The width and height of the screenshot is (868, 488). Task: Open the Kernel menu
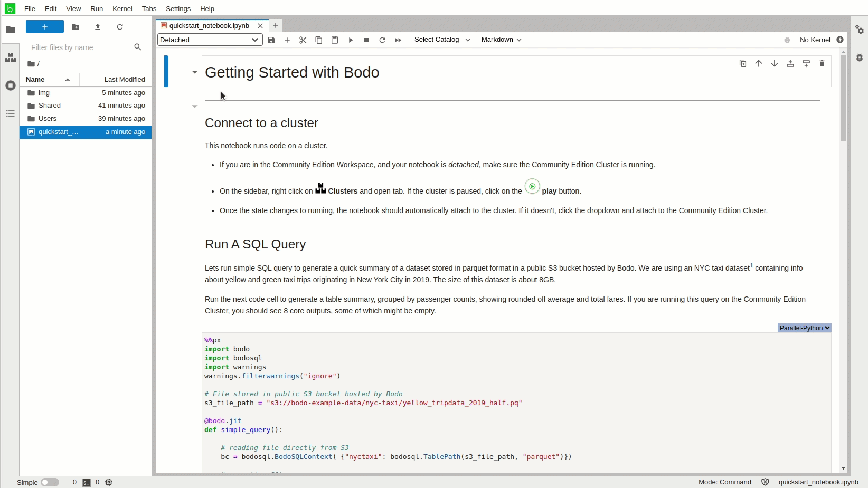click(122, 9)
